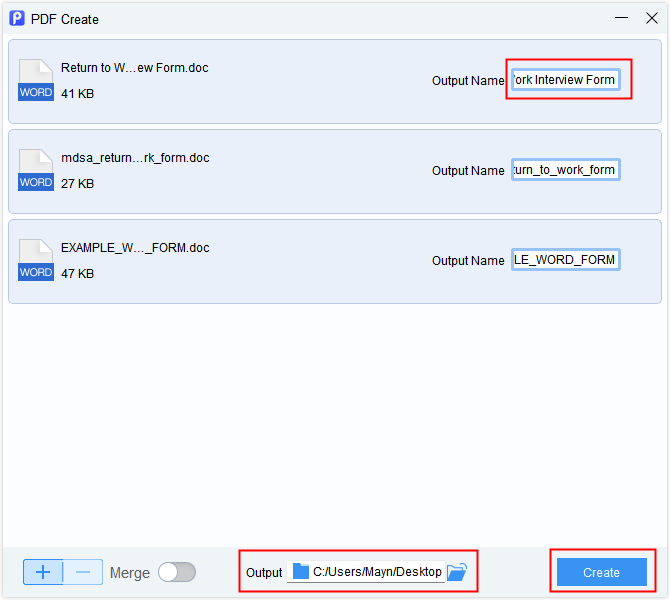Image resolution: width=670 pixels, height=600 pixels.
Task: Click Output Name label in mdsa_return row
Action: pos(468,171)
